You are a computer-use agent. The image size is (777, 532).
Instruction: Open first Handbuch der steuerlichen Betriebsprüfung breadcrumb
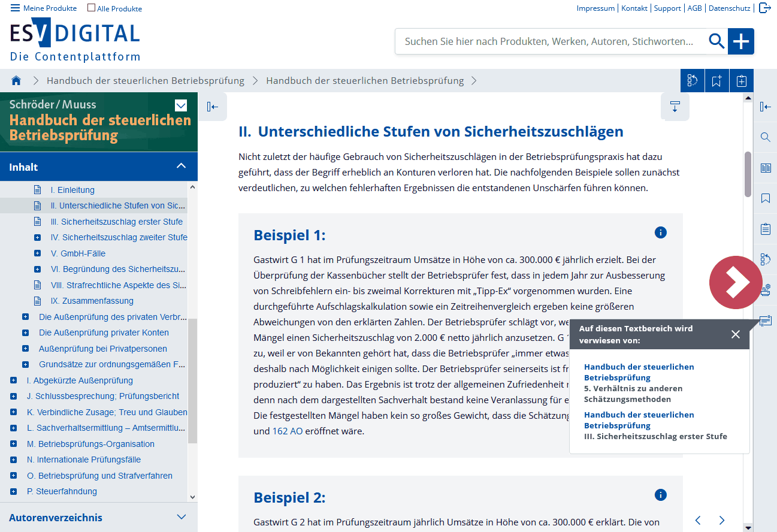pos(146,80)
